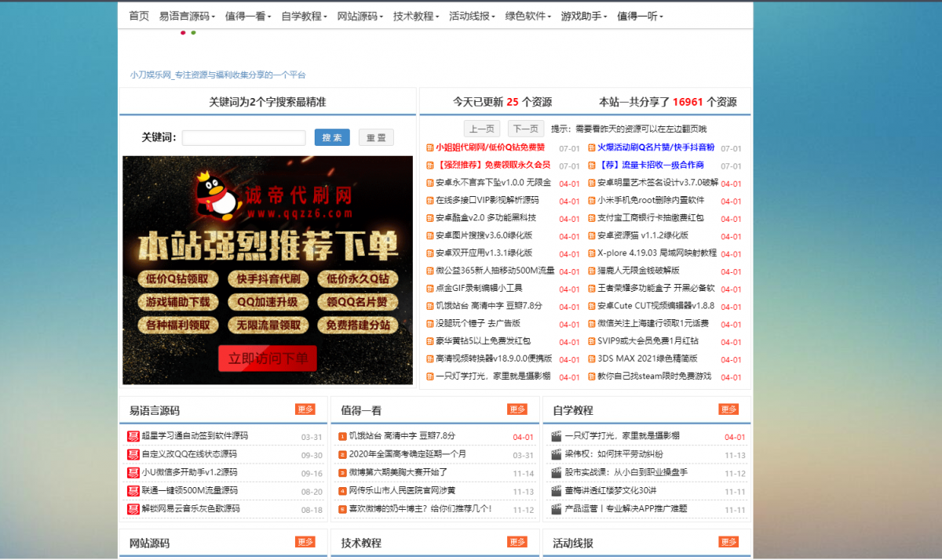This screenshot has width=942, height=560.
Task: Open 猫鹿人无限金钱破解版 link
Action: (x=638, y=271)
